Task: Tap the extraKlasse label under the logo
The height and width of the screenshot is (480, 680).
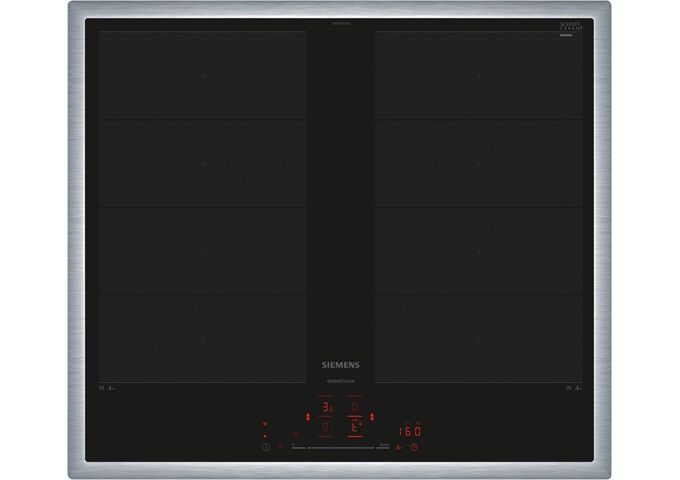Action: [340, 381]
